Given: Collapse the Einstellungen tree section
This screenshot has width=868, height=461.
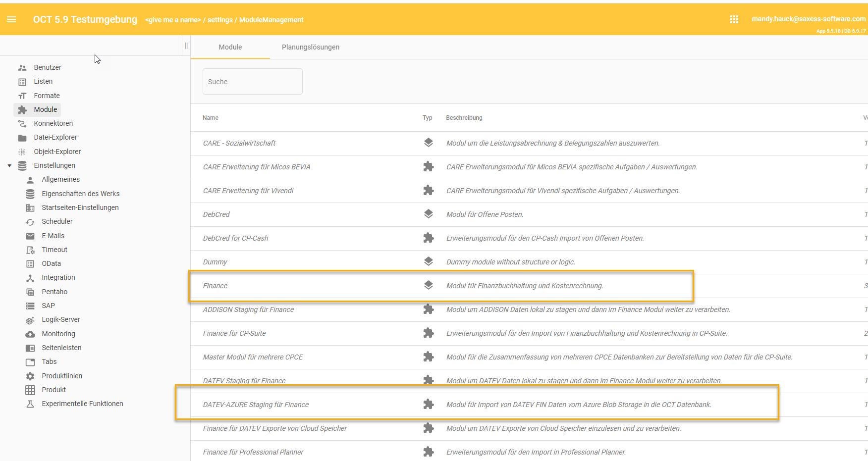Looking at the screenshot, I should pos(8,165).
